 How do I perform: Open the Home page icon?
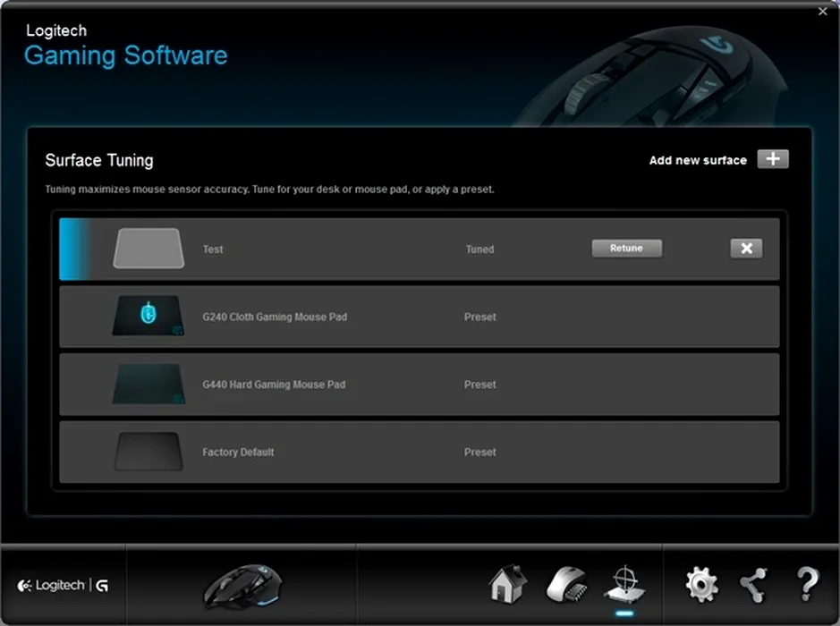point(508,584)
